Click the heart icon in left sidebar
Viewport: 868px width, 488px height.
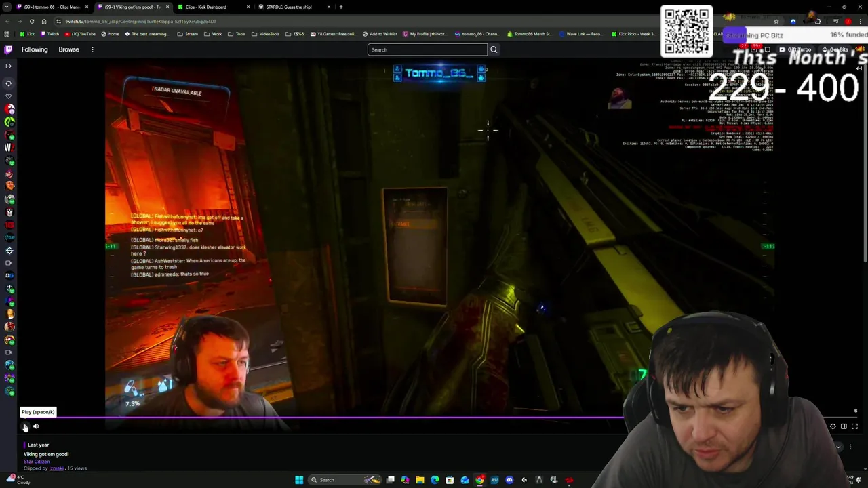pos(9,96)
